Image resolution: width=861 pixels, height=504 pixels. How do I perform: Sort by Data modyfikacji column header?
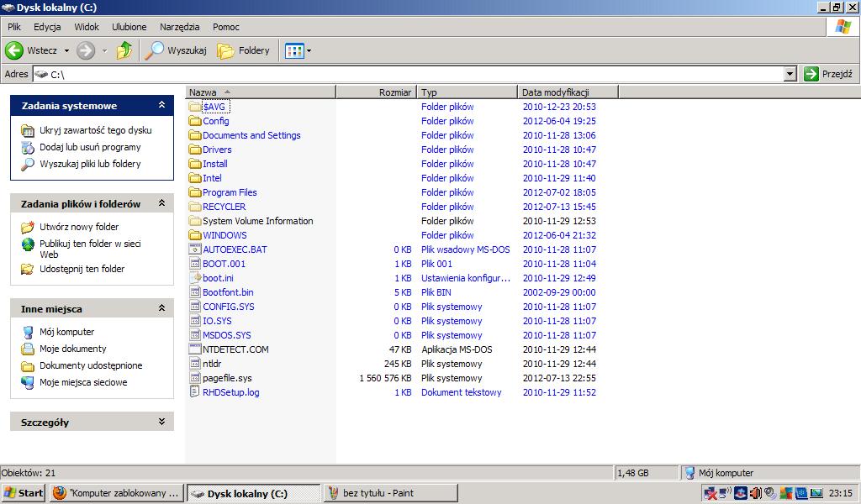tap(568, 92)
